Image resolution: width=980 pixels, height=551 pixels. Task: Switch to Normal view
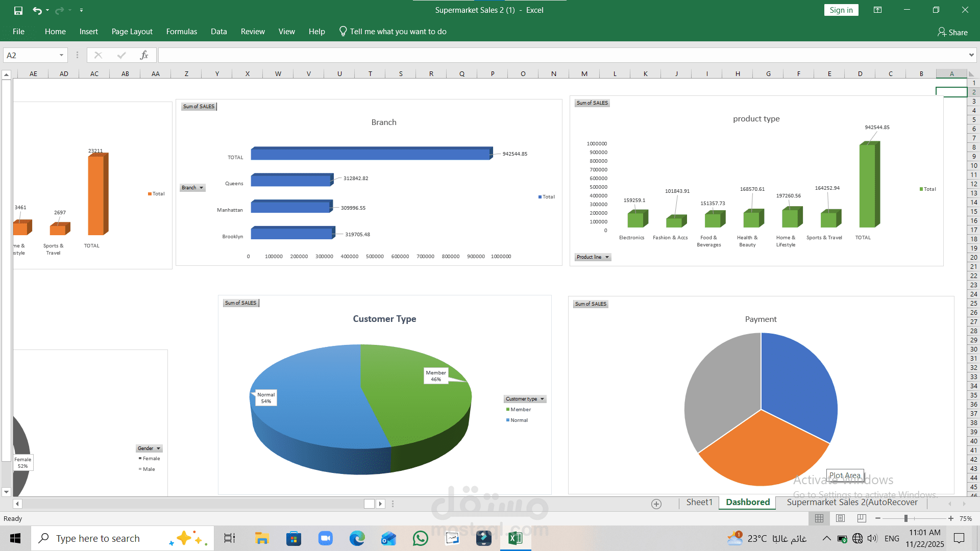point(819,518)
